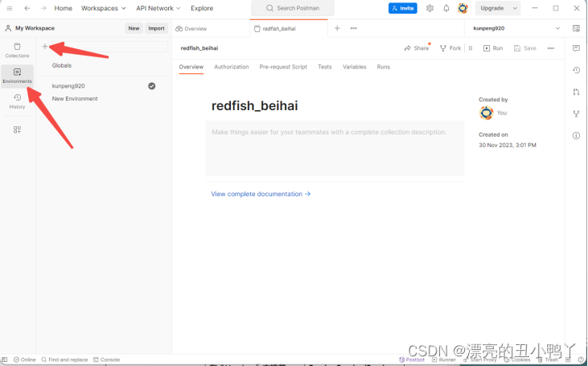Create new environment with plus icon
Image resolution: width=588 pixels, height=366 pixels.
44,47
